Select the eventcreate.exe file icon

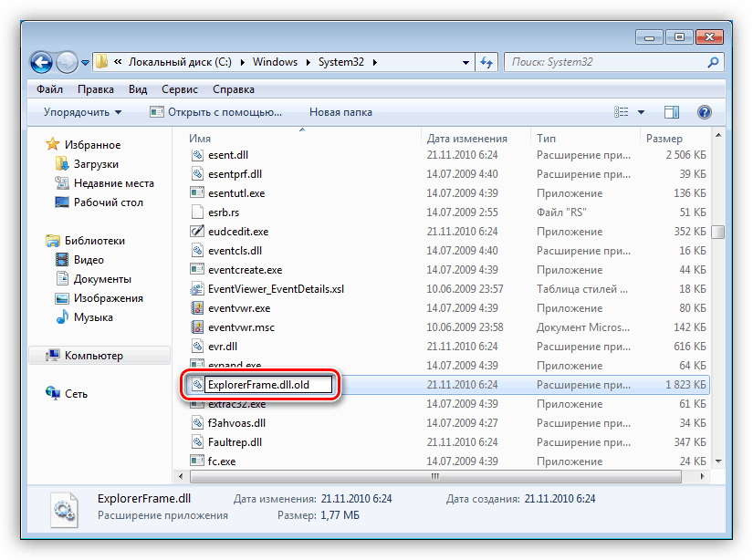[197, 270]
